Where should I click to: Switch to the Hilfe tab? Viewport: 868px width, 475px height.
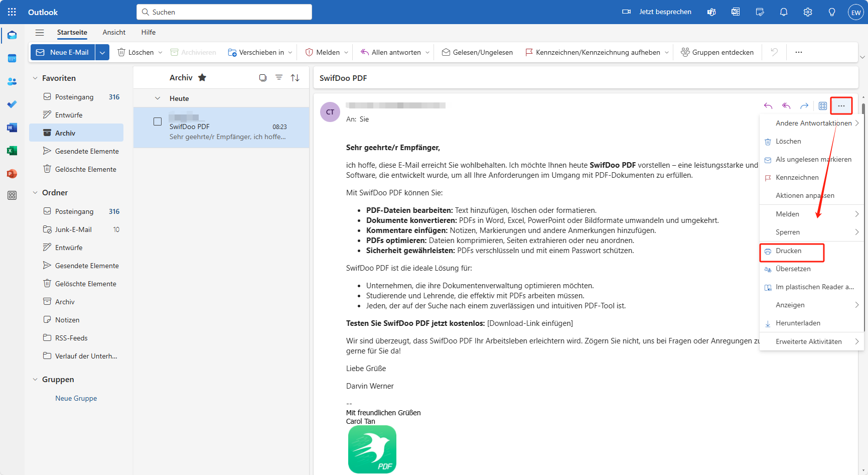point(149,32)
